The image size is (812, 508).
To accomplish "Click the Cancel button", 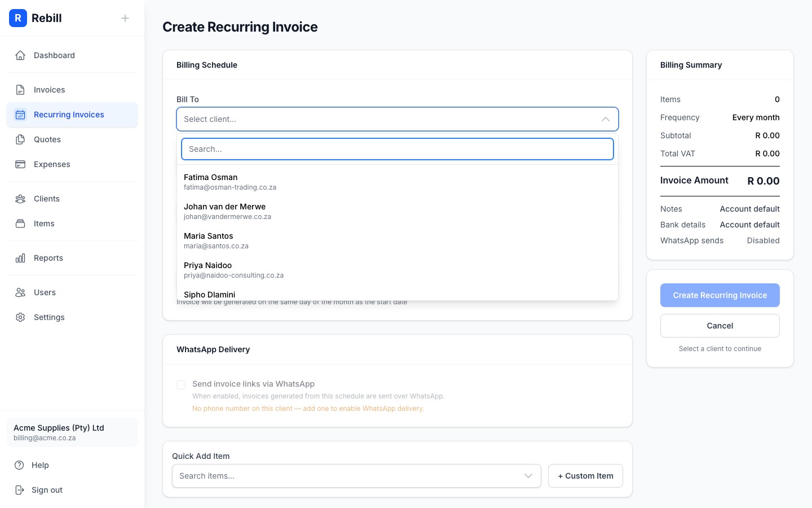I will 720,326.
